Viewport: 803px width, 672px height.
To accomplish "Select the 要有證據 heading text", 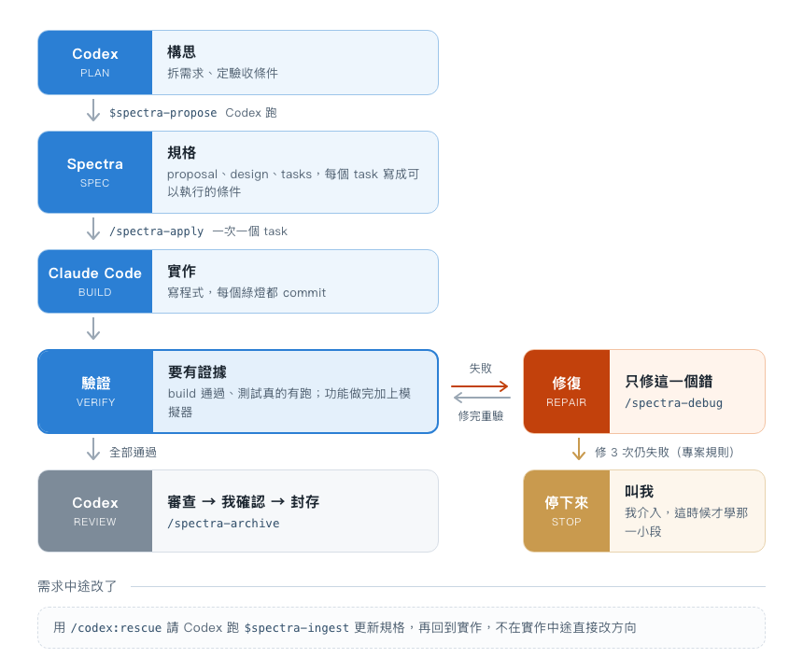I will [197, 372].
